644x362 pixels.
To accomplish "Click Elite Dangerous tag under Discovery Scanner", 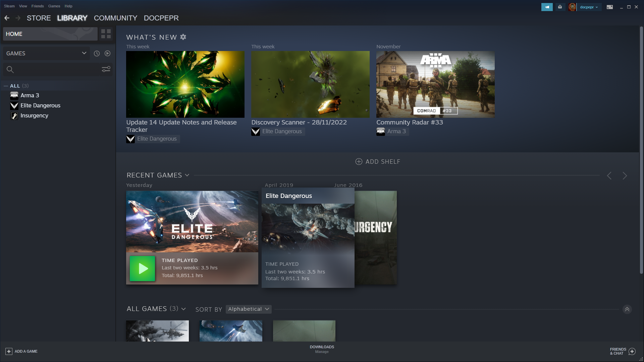I will point(278,132).
